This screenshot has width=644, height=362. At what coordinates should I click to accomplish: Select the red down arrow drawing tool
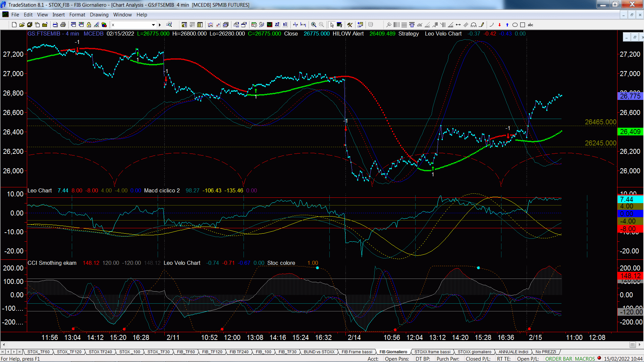click(499, 25)
